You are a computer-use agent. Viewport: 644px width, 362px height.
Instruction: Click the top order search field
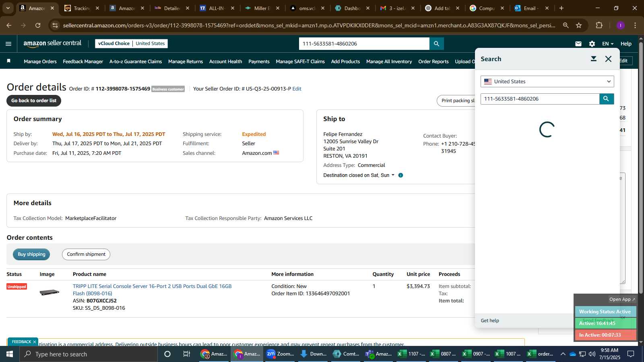click(364, 43)
